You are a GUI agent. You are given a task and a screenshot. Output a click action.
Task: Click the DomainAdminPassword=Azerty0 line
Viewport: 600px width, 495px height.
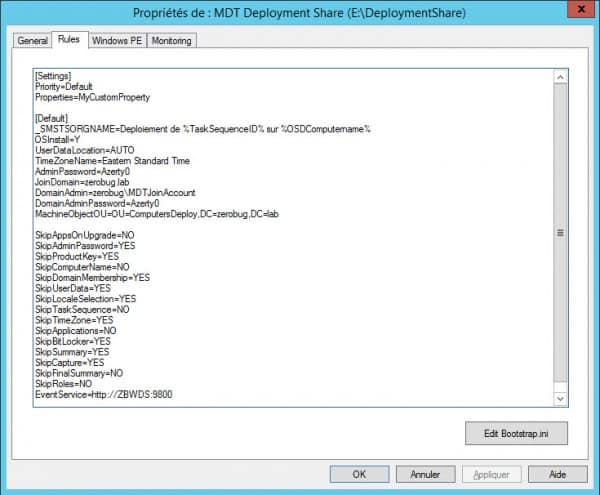click(97, 203)
